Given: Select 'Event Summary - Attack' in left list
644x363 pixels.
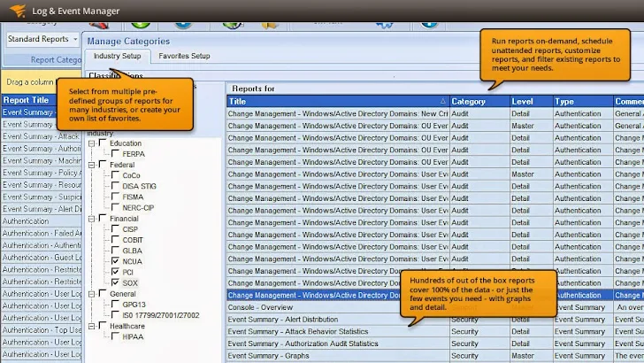Looking at the screenshot, I should click(42, 136).
